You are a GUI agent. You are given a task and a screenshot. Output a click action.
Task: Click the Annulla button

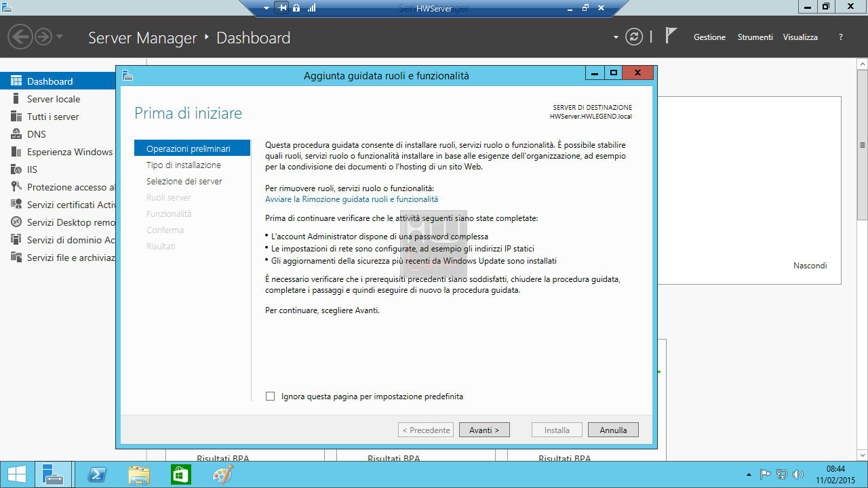(613, 430)
